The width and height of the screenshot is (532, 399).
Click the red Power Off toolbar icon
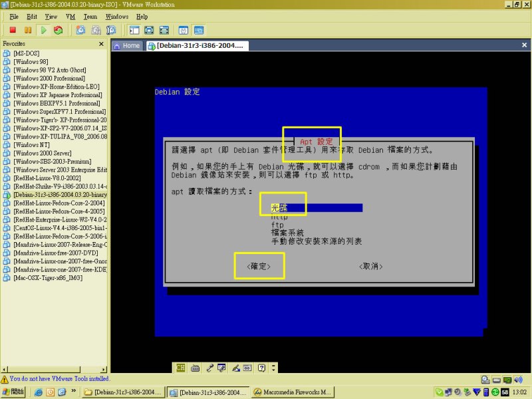(13, 30)
